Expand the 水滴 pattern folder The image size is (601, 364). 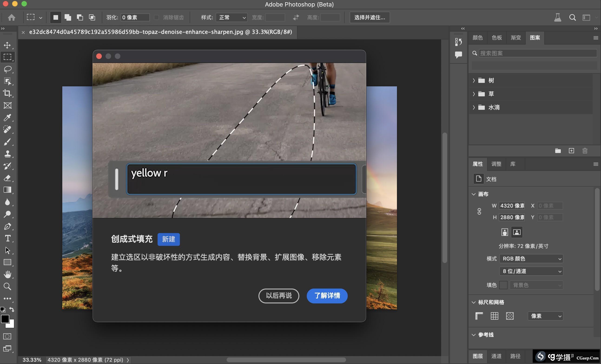(x=474, y=107)
